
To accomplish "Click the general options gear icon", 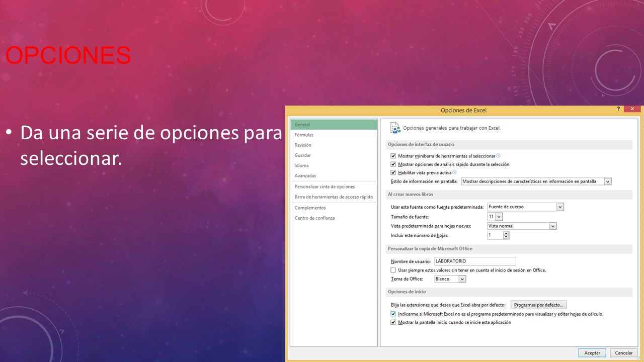I will [x=395, y=128].
